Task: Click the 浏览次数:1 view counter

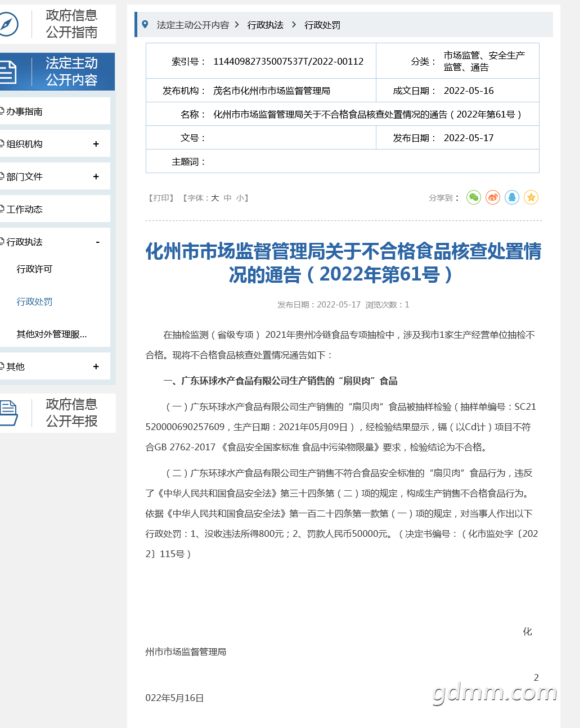Action: coord(387,305)
